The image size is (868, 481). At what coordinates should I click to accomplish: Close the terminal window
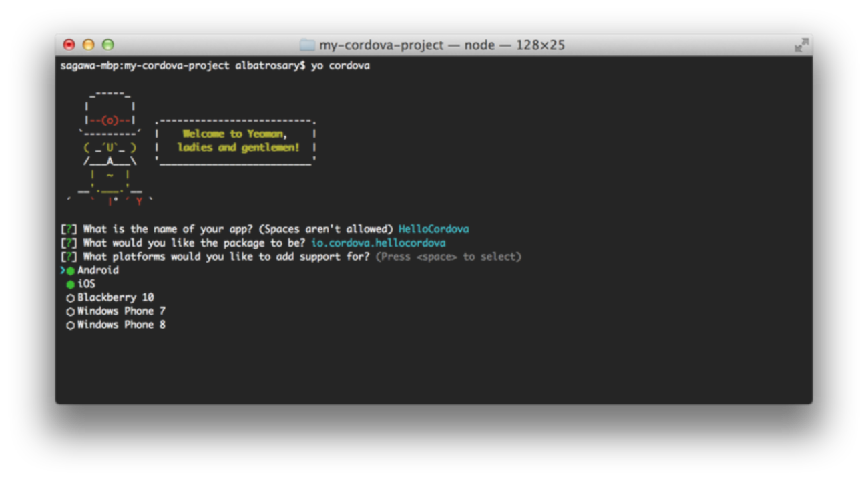(69, 45)
